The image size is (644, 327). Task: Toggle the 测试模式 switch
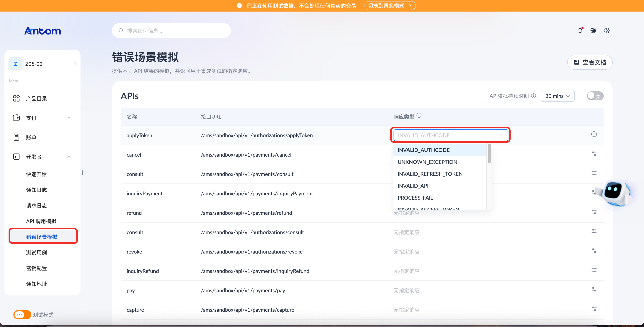[x=22, y=315]
